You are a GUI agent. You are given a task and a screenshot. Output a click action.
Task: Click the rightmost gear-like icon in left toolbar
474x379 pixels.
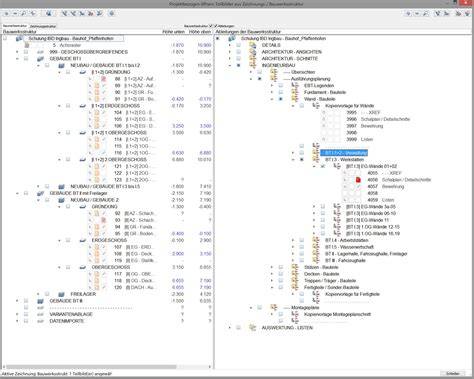click(112, 13)
